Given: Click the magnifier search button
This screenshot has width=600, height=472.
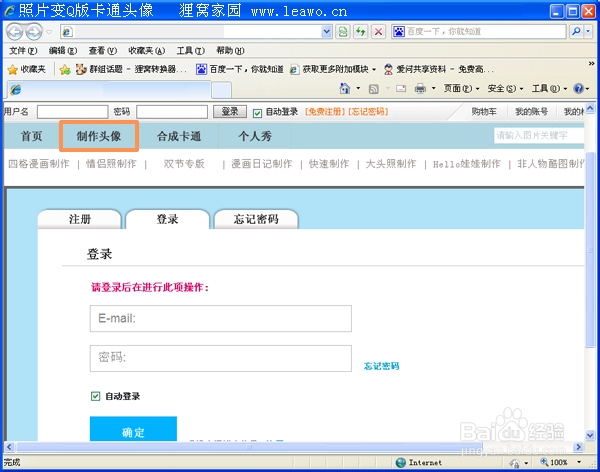Looking at the screenshot, I should (x=576, y=31).
